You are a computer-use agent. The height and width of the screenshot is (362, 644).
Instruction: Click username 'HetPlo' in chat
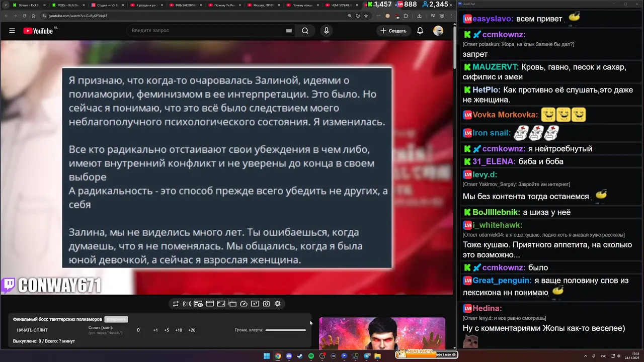click(486, 90)
